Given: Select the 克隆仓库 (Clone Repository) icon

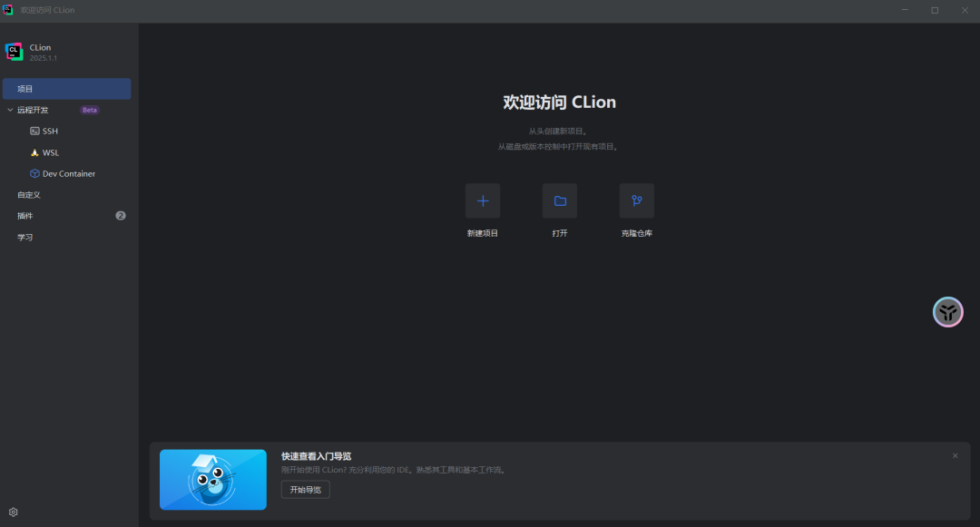Looking at the screenshot, I should pos(636,200).
